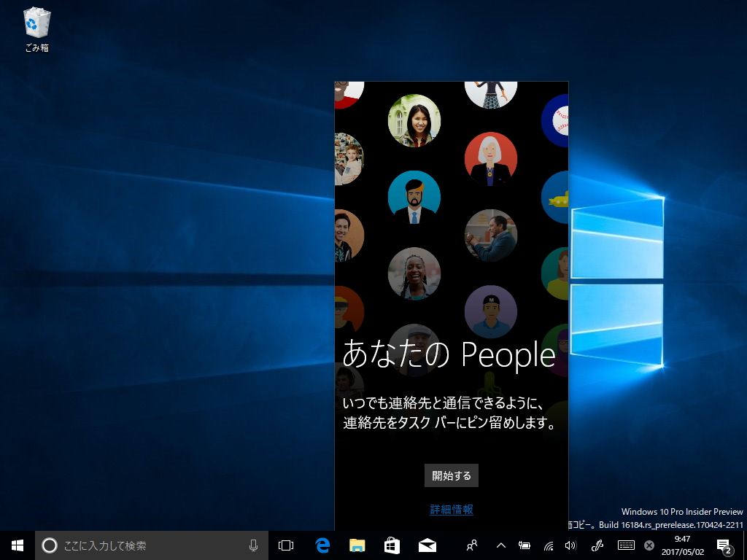Launch Microsoft Edge from the taskbar
Screen dimensions: 747x560
pyautogui.click(x=321, y=545)
